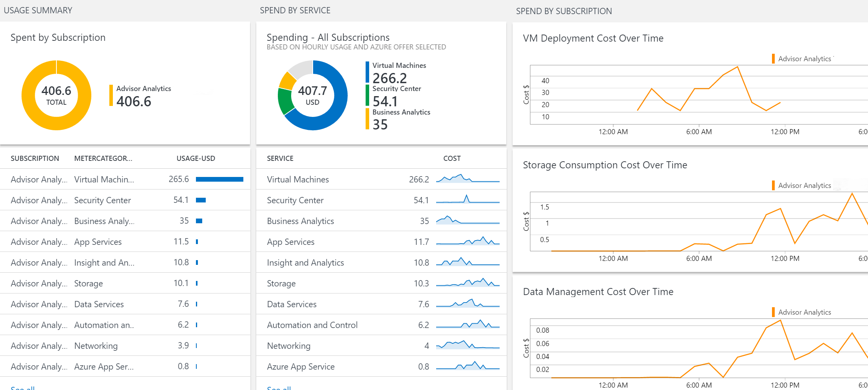Click the Storage service cost sparkline

click(x=468, y=282)
